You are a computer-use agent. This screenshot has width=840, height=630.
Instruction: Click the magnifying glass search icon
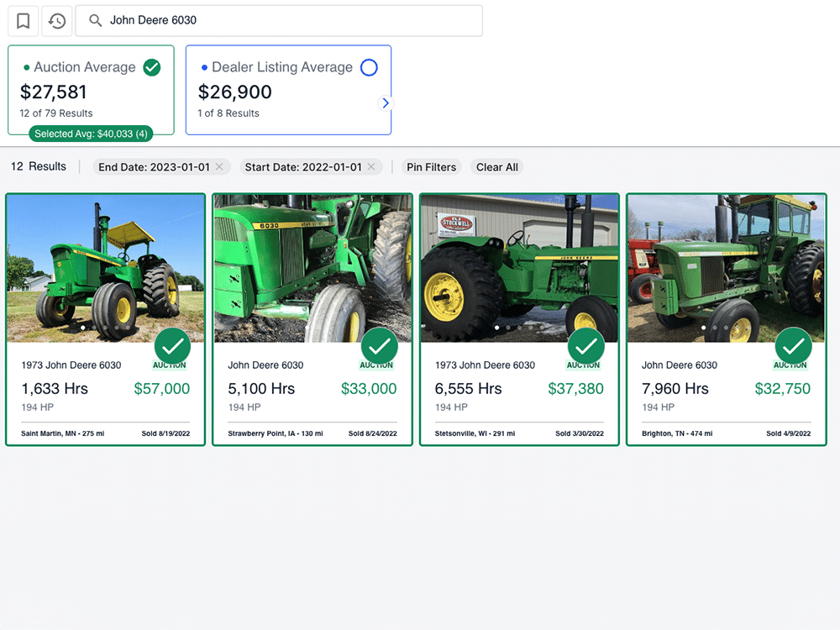click(96, 20)
